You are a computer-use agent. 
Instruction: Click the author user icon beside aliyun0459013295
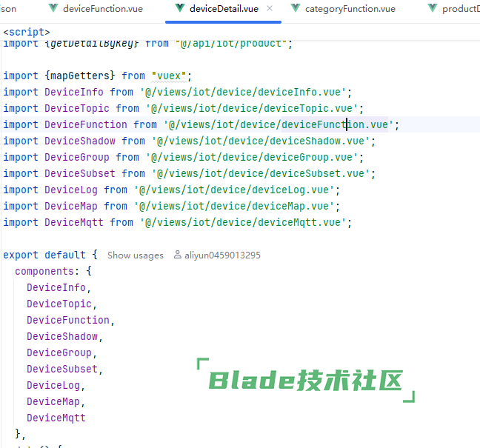click(178, 255)
